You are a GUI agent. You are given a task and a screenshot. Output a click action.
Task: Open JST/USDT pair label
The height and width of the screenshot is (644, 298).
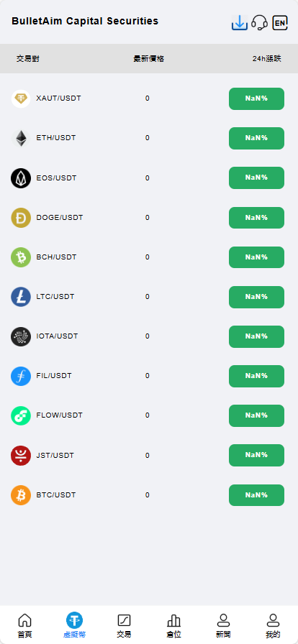(x=55, y=456)
